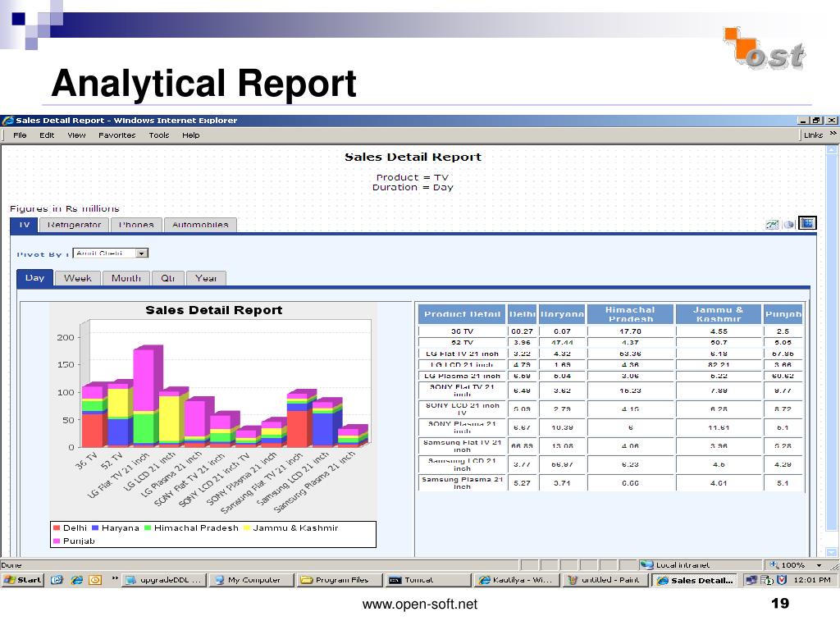Image resolution: width=840 pixels, height=630 pixels.
Task: Open the Tools menu
Action: point(159,135)
